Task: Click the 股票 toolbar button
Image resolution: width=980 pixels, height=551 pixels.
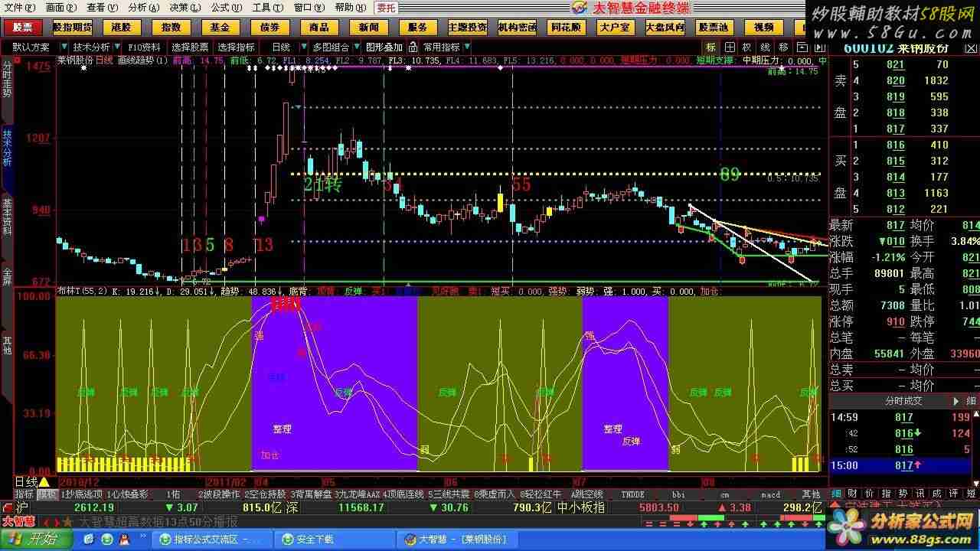Action: pos(23,27)
